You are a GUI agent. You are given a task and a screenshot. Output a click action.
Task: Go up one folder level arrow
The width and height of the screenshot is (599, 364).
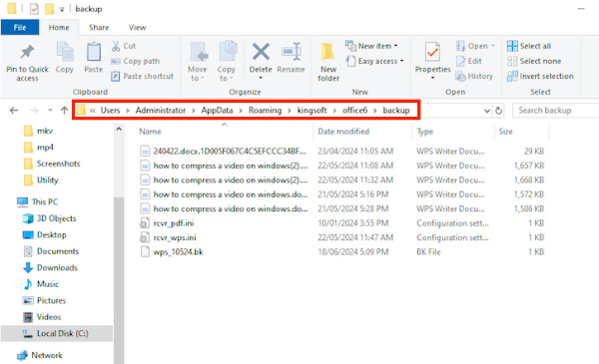pyautogui.click(x=64, y=111)
